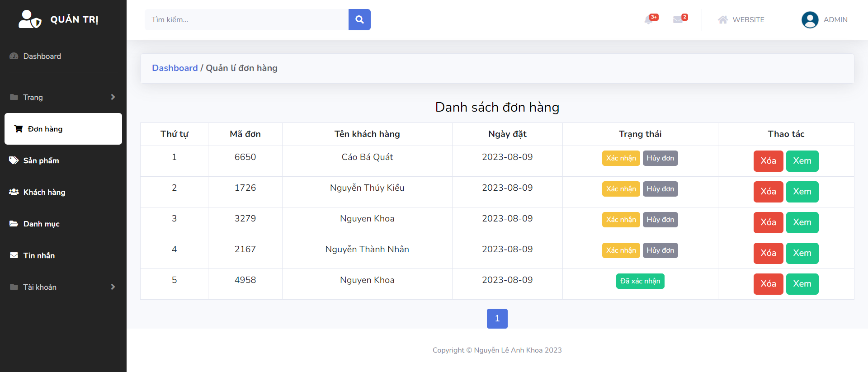Click the Dashboard breadcrumb link

pyautogui.click(x=175, y=68)
